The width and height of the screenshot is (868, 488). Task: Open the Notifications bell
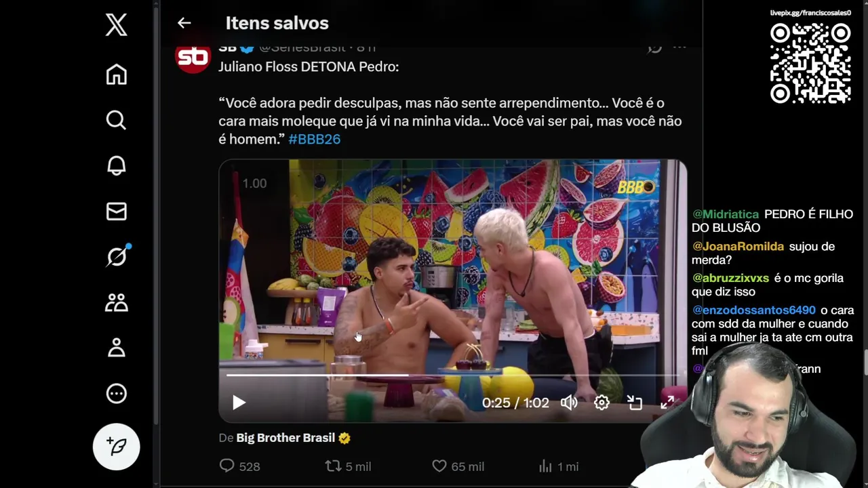point(117,165)
